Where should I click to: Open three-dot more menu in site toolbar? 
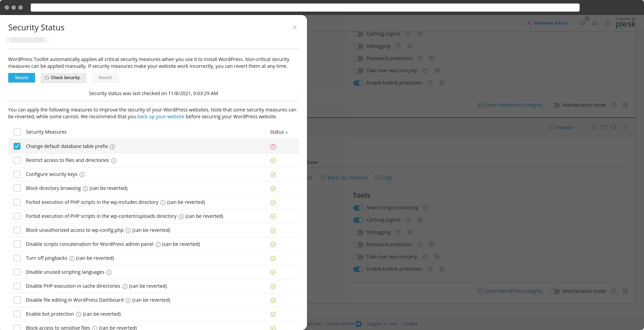point(626,127)
